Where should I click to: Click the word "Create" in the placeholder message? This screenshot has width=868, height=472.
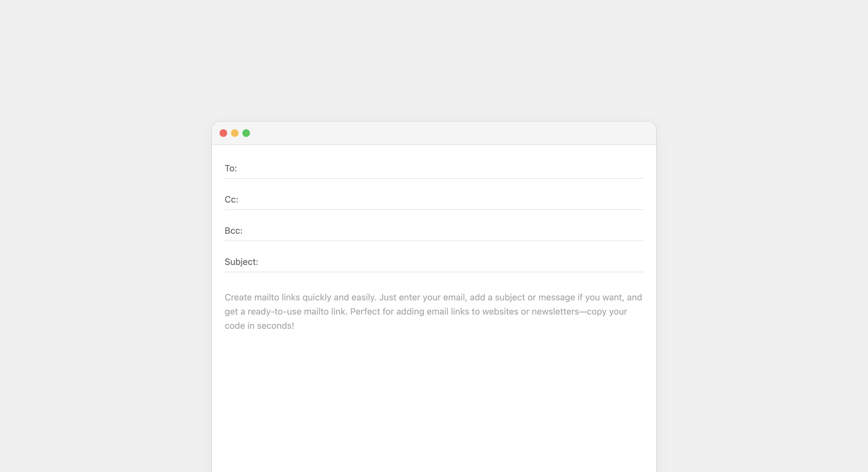click(x=238, y=298)
